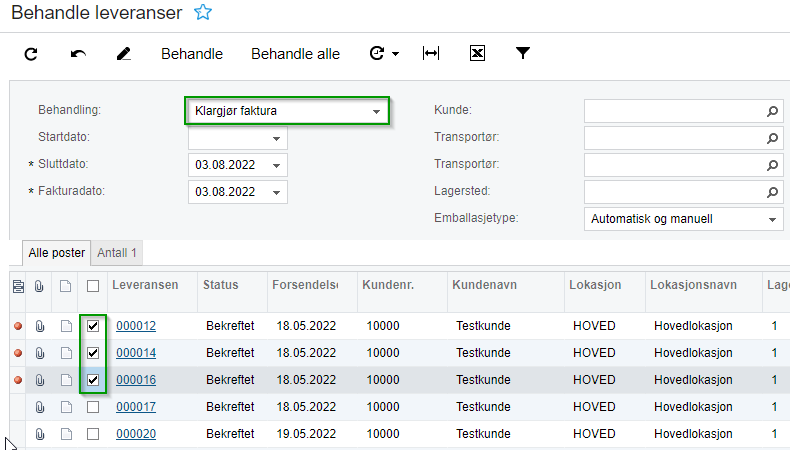Check the checkbox for leveranse 000017
Screen dimensions: 790x450
pos(93,407)
